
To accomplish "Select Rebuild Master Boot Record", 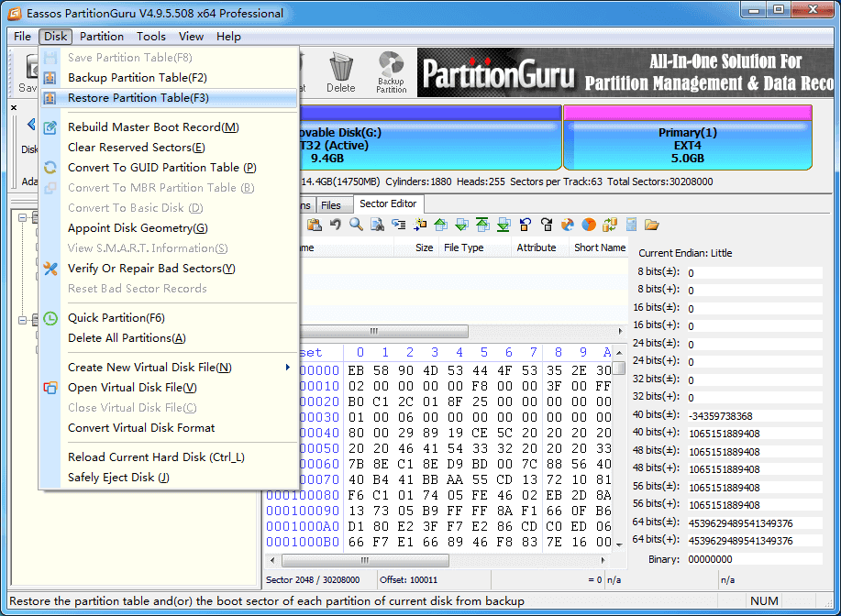I will click(169, 127).
